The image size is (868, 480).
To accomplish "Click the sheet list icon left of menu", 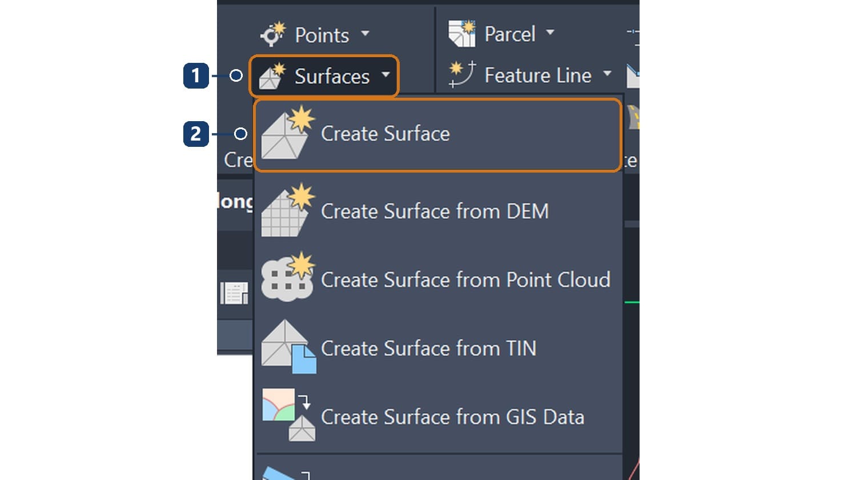I will pyautogui.click(x=235, y=293).
